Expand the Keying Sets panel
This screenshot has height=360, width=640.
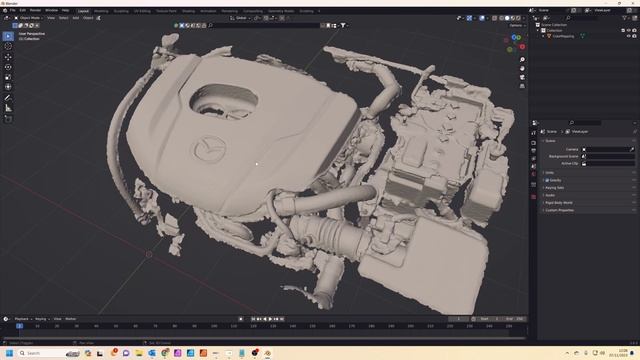[554, 188]
